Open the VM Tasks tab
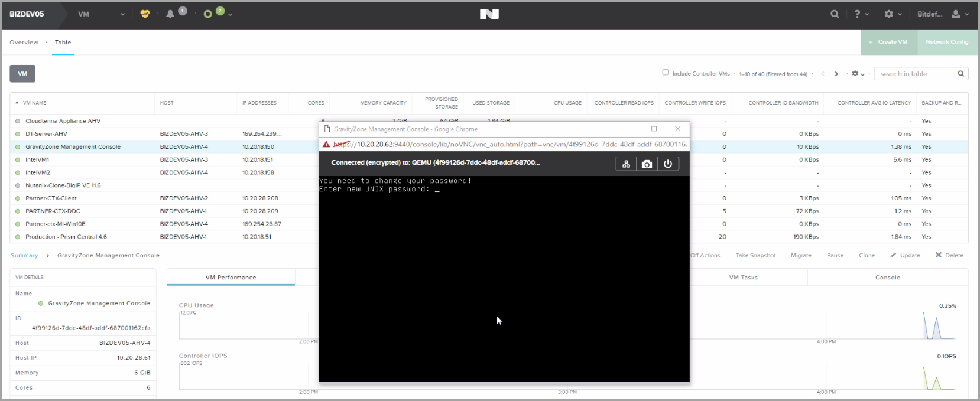Screen dimensions: 980x401 pyautogui.click(x=743, y=277)
